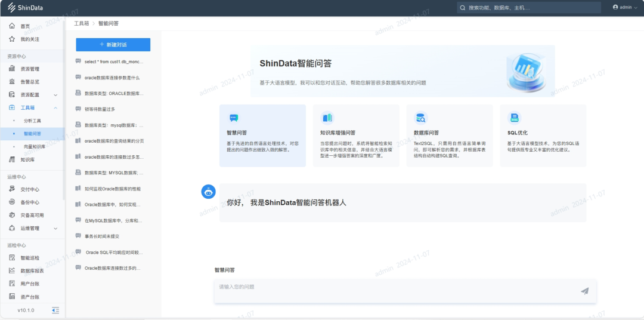Open the admin account dropdown
Screen dimensions: 644x320
[625, 7]
